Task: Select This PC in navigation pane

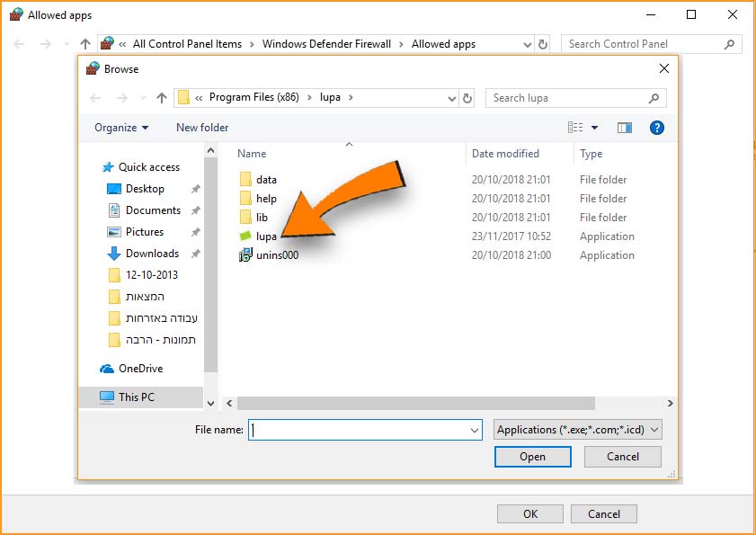Action: 136,397
